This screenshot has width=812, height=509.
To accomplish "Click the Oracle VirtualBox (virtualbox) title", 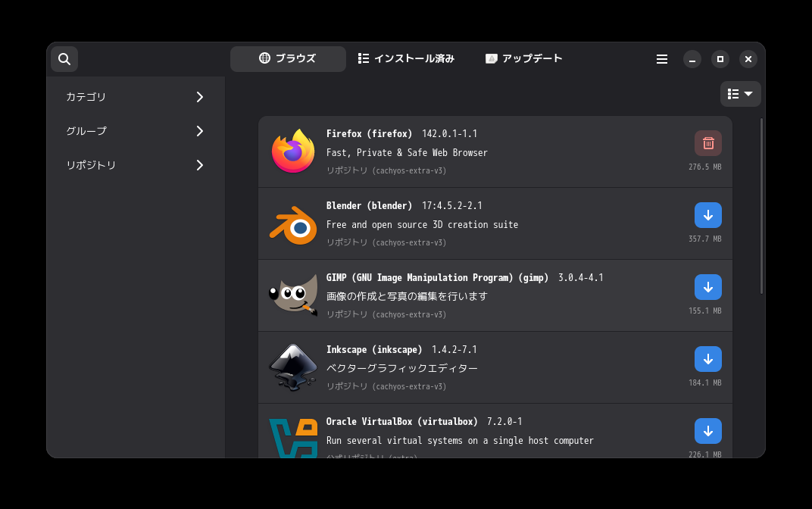I will point(402,421).
